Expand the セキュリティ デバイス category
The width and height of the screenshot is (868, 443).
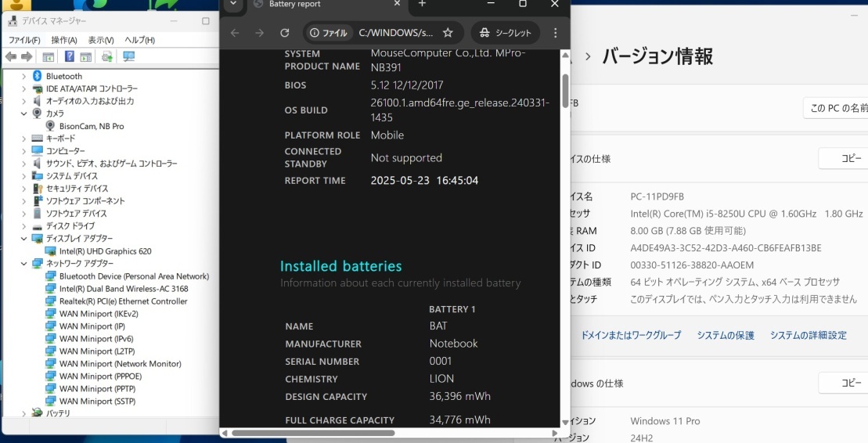(23, 189)
